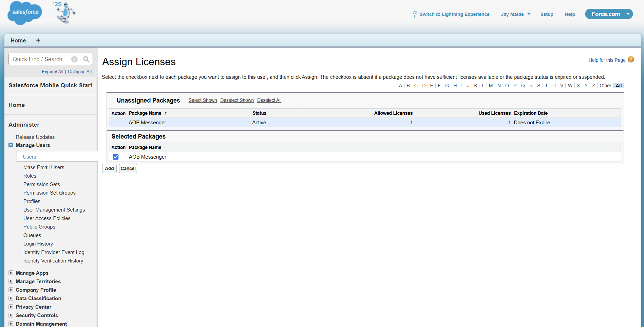This screenshot has height=327, width=644.
Task: Open Release Updates in sidebar
Action: tap(35, 137)
